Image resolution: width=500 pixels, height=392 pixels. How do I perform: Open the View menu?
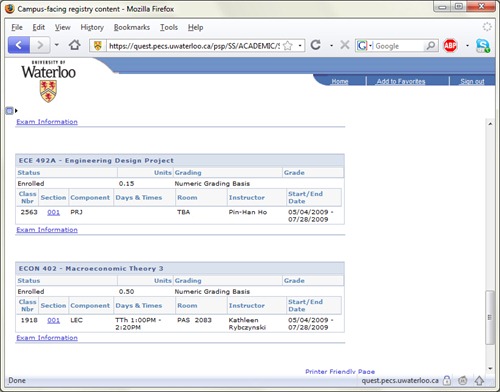pos(63,27)
